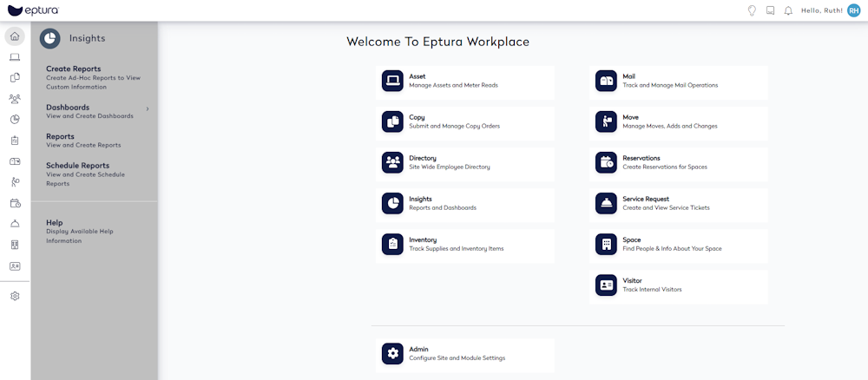This screenshot has width=868, height=380.
Task: Open the Asset module laptop icon in sidebar
Action: pyautogui.click(x=15, y=57)
